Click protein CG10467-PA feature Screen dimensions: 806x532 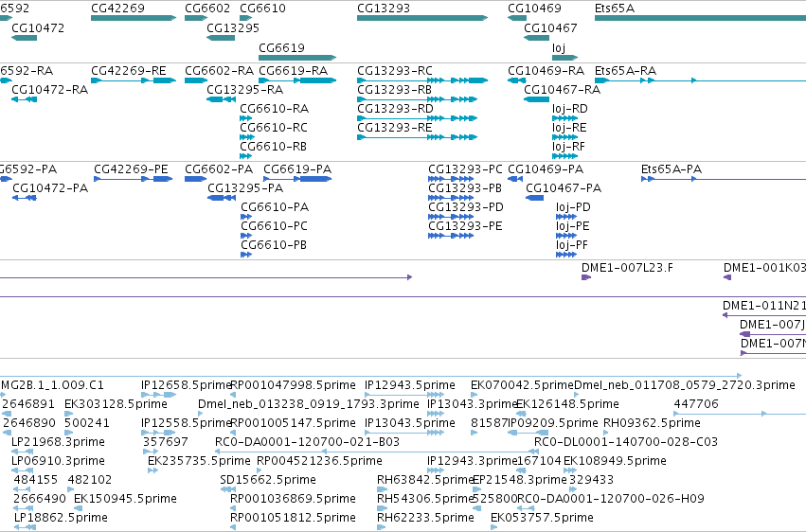534,198
